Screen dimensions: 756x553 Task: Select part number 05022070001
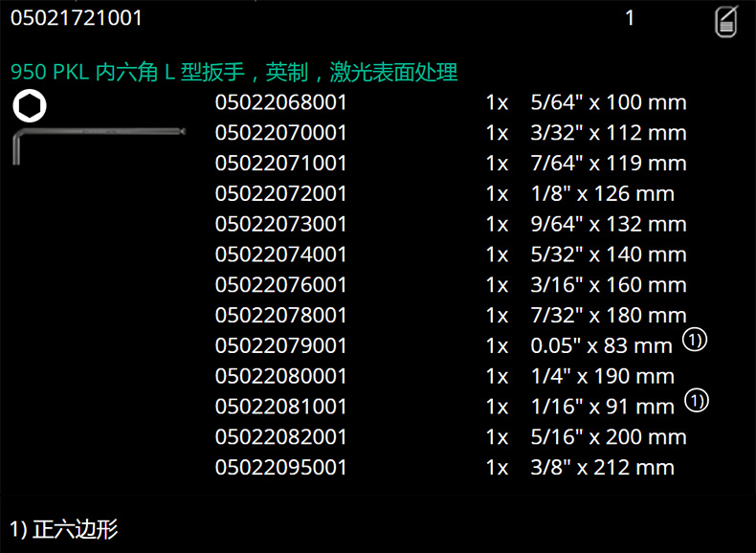pos(280,133)
